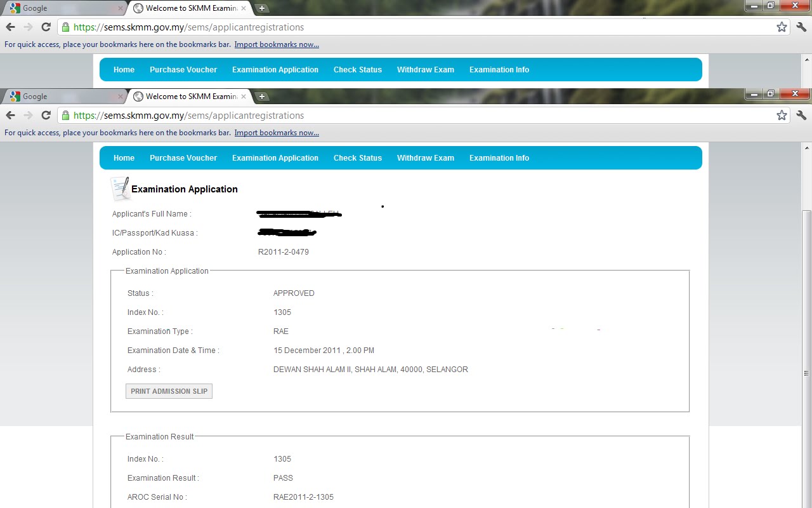Click the PRINT ADMISSION SLIP button
Image resolution: width=812 pixels, height=508 pixels.
(169, 391)
